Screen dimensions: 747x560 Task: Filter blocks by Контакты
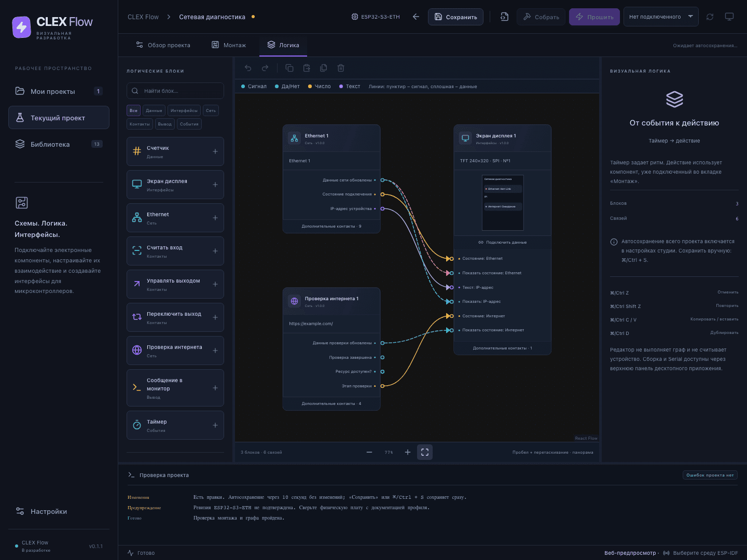(x=140, y=124)
